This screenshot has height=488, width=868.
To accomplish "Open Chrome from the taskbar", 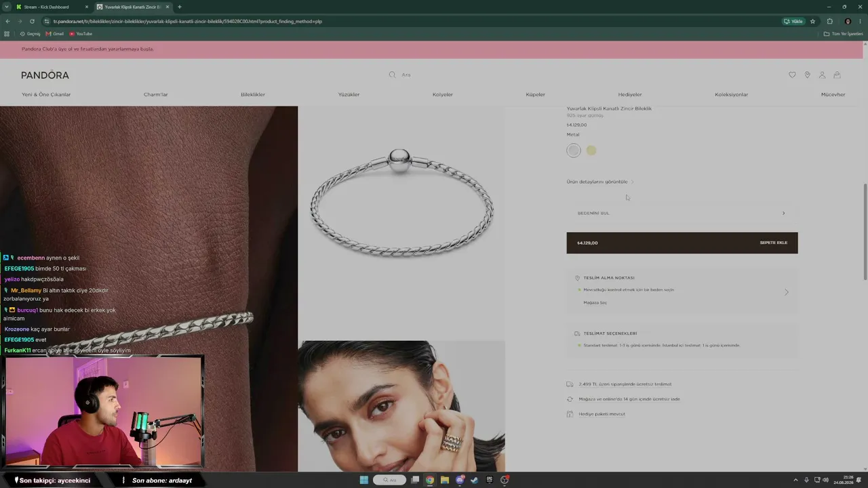I will [430, 480].
